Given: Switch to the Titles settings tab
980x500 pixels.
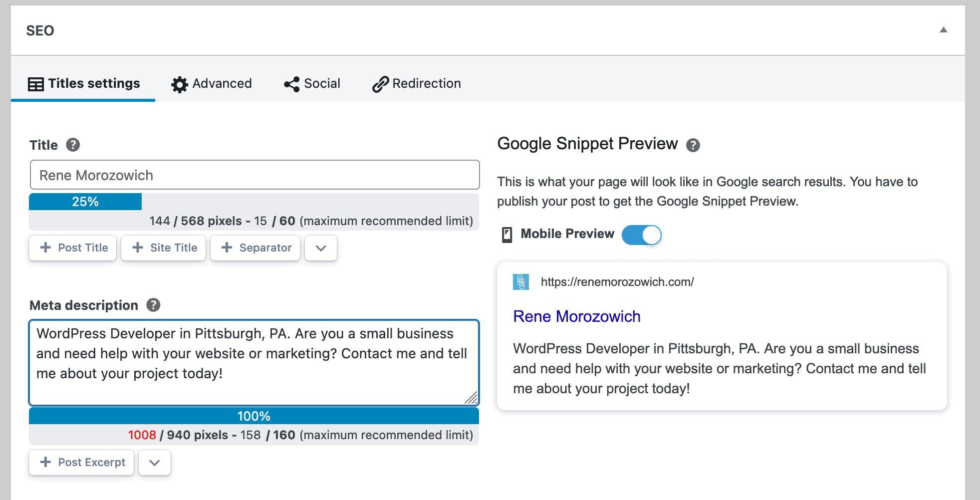Looking at the screenshot, I should tap(83, 83).
